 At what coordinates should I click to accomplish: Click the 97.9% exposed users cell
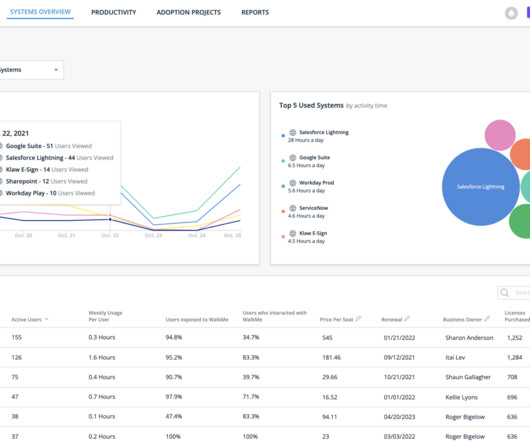pyautogui.click(x=174, y=397)
